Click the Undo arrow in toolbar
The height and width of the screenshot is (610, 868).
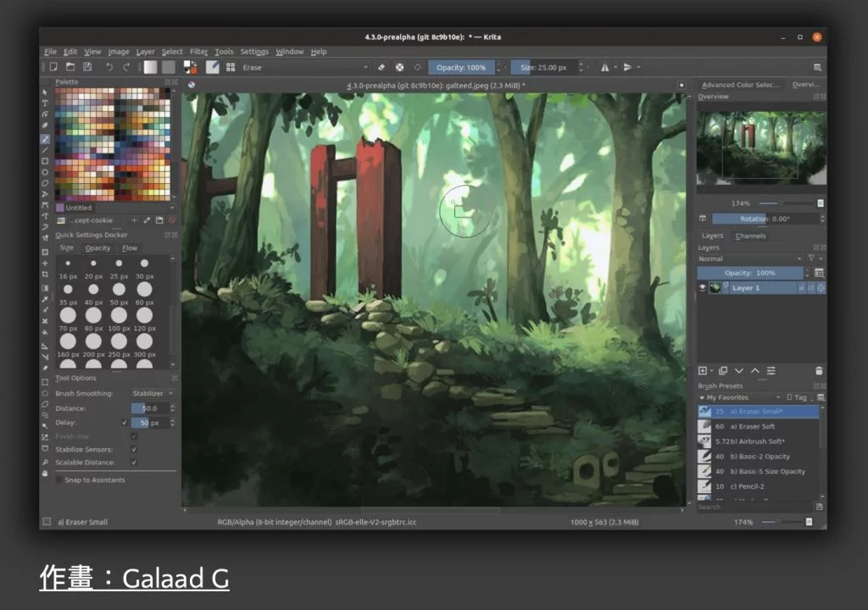tap(108, 67)
